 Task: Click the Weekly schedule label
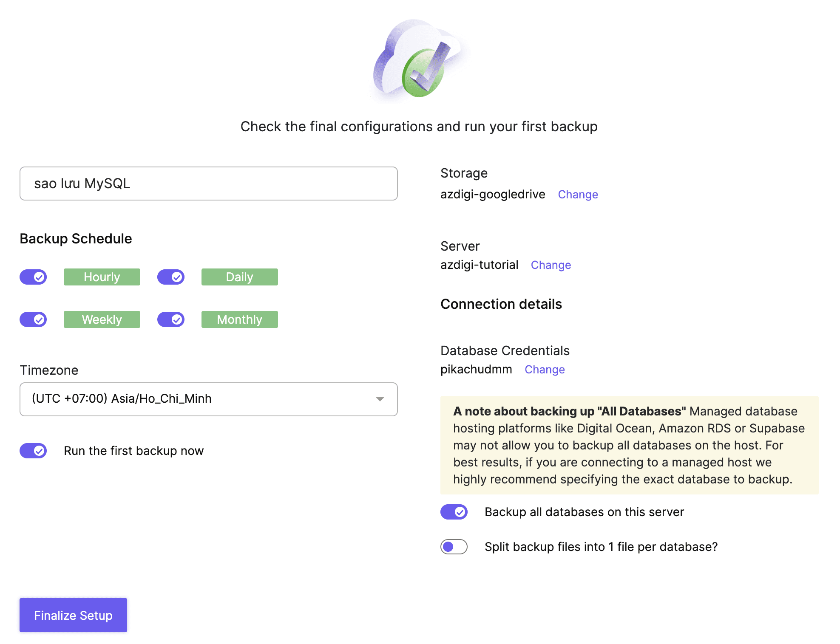click(x=102, y=319)
